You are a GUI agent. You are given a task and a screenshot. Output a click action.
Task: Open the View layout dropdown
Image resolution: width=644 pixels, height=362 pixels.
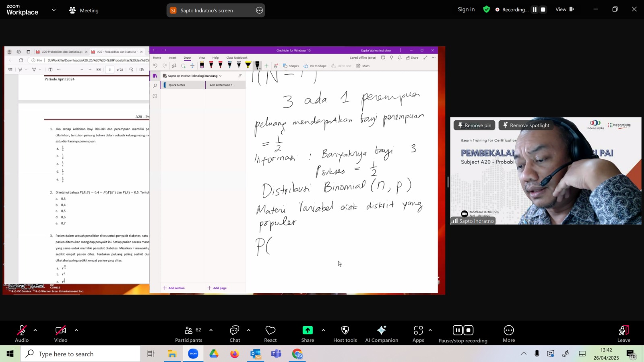[565, 9]
